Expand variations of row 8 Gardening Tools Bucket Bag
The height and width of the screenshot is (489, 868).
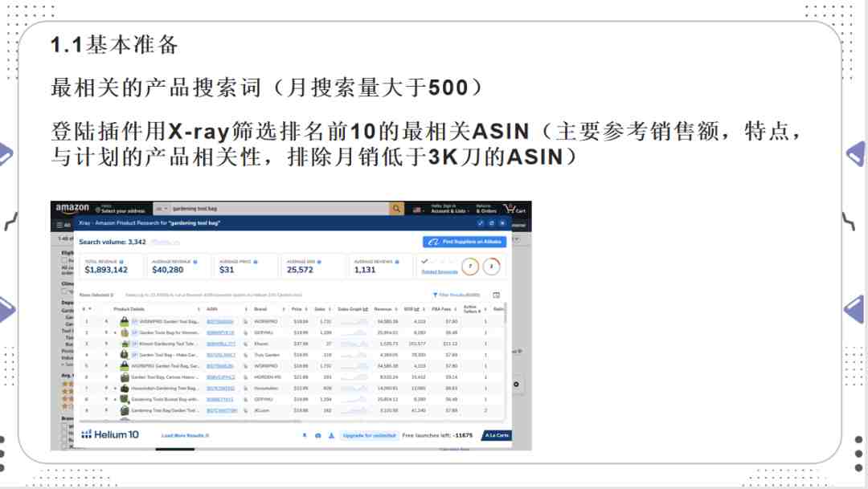point(115,399)
